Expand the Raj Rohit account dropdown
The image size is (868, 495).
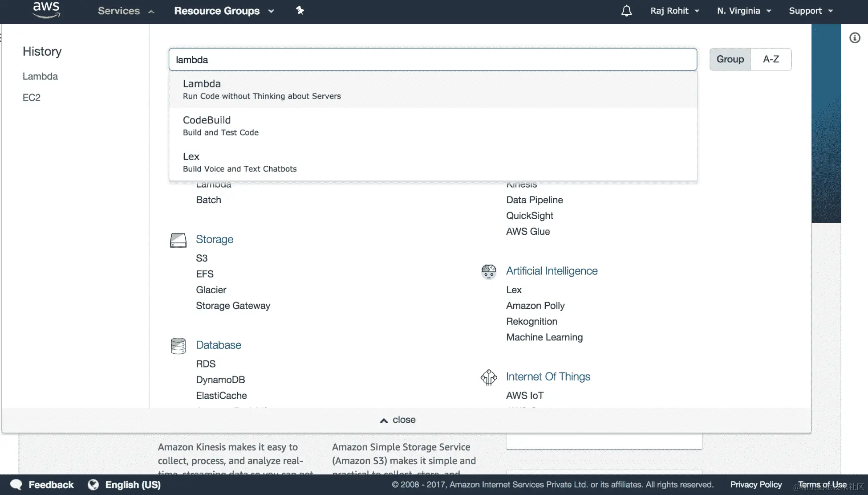(x=674, y=11)
